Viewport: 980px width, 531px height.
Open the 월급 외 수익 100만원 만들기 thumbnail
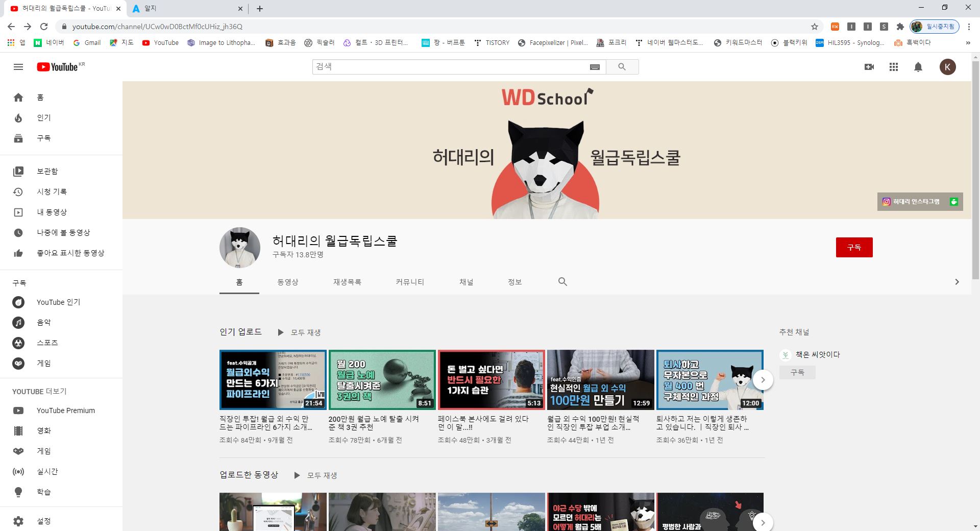click(601, 380)
